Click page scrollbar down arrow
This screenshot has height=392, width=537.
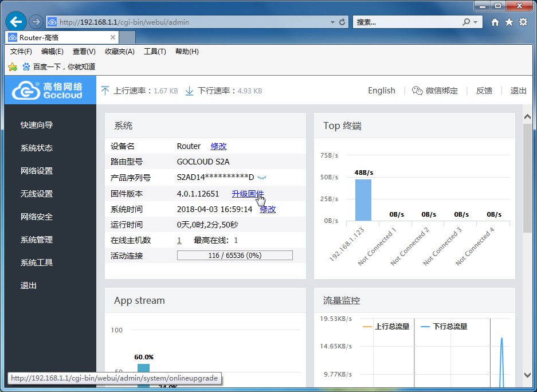coord(527,375)
